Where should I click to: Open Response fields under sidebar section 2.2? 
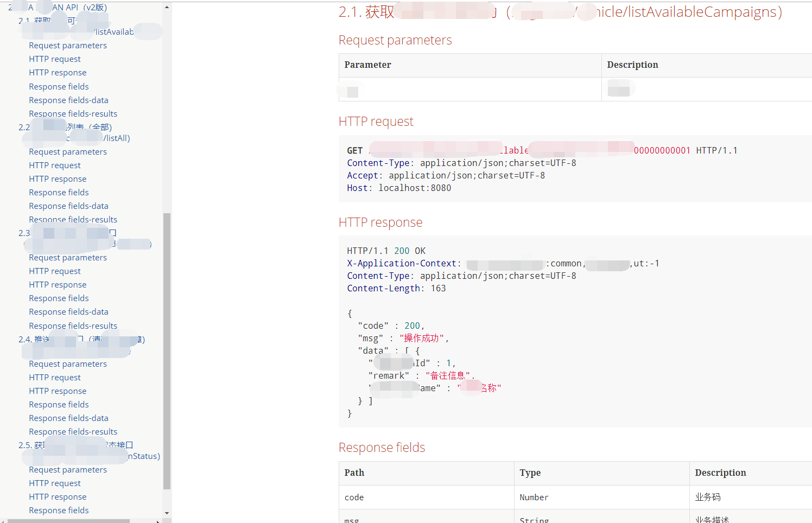point(59,193)
